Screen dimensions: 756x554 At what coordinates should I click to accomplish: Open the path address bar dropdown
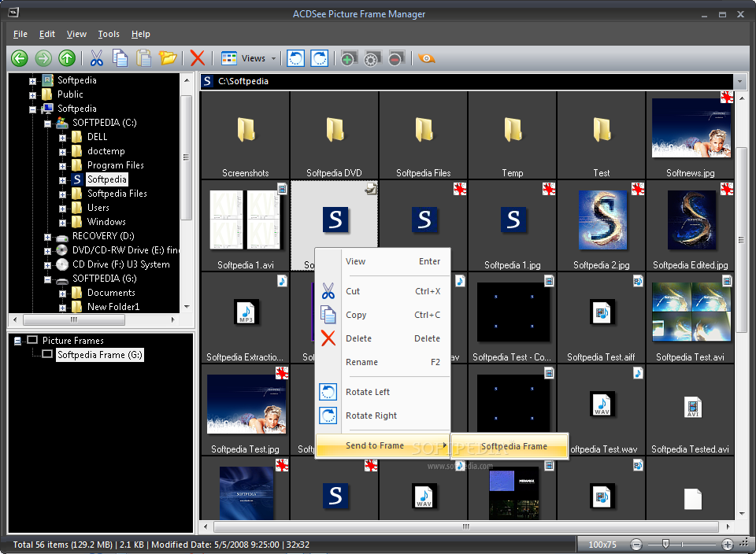(739, 81)
